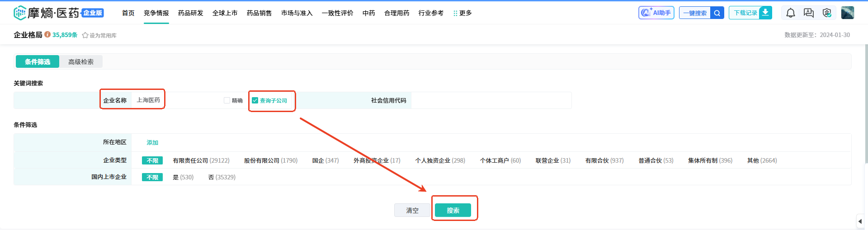Click 添加 for 所在地区
Image resolution: width=868 pixels, height=230 pixels.
point(152,142)
